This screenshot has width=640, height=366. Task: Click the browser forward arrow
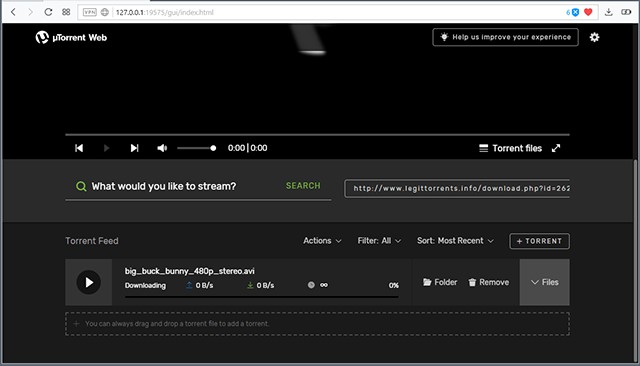pyautogui.click(x=30, y=12)
